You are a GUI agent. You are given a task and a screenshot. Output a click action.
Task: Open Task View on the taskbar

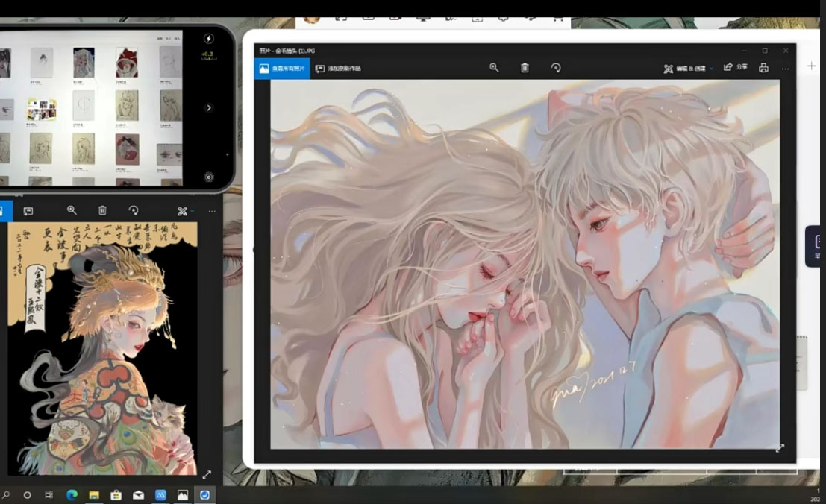click(x=49, y=494)
